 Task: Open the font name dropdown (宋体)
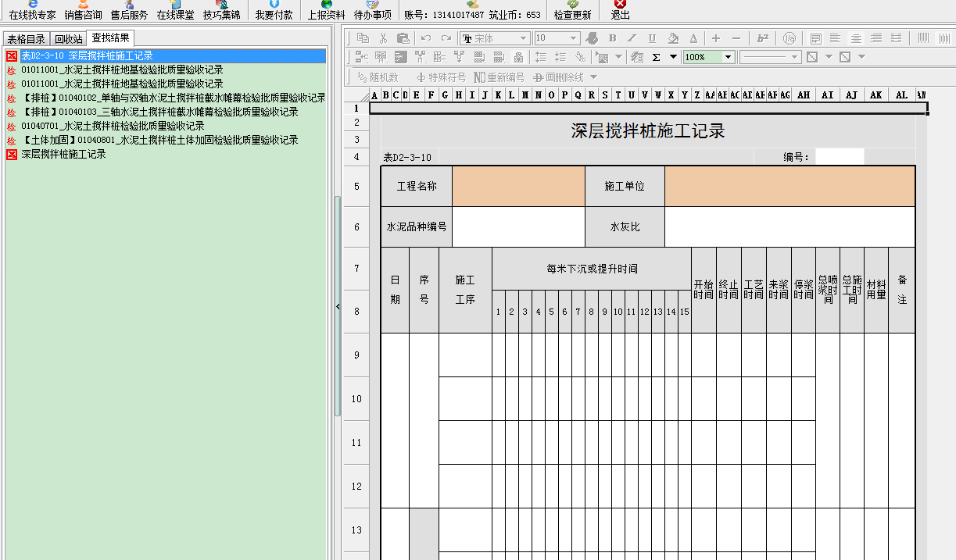(x=524, y=38)
